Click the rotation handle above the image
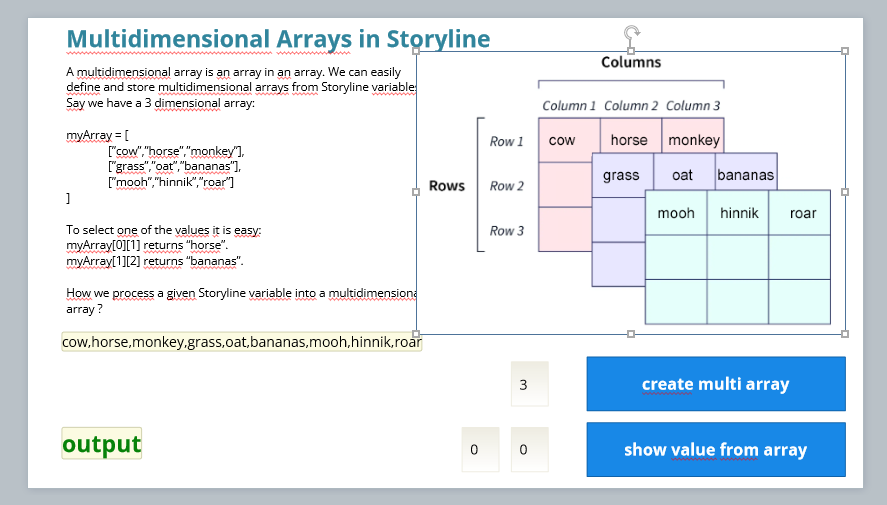887x505 pixels. tap(631, 33)
